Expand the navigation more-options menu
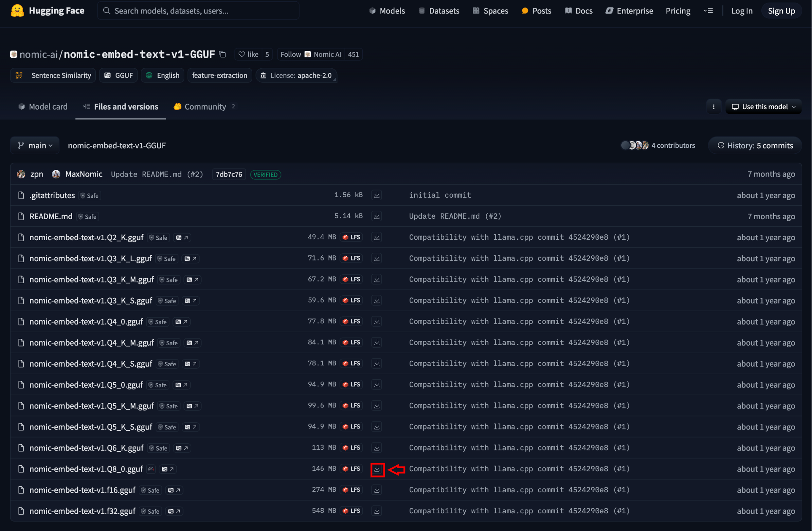This screenshot has width=812, height=531. coord(708,11)
